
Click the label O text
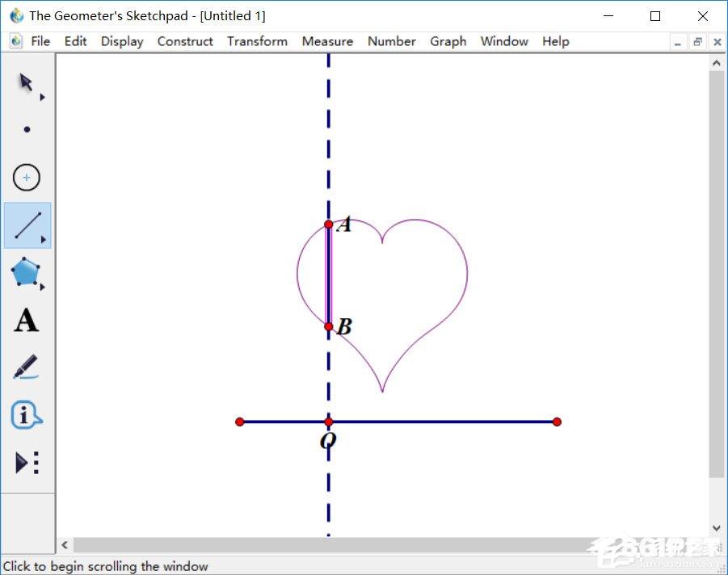(x=328, y=440)
